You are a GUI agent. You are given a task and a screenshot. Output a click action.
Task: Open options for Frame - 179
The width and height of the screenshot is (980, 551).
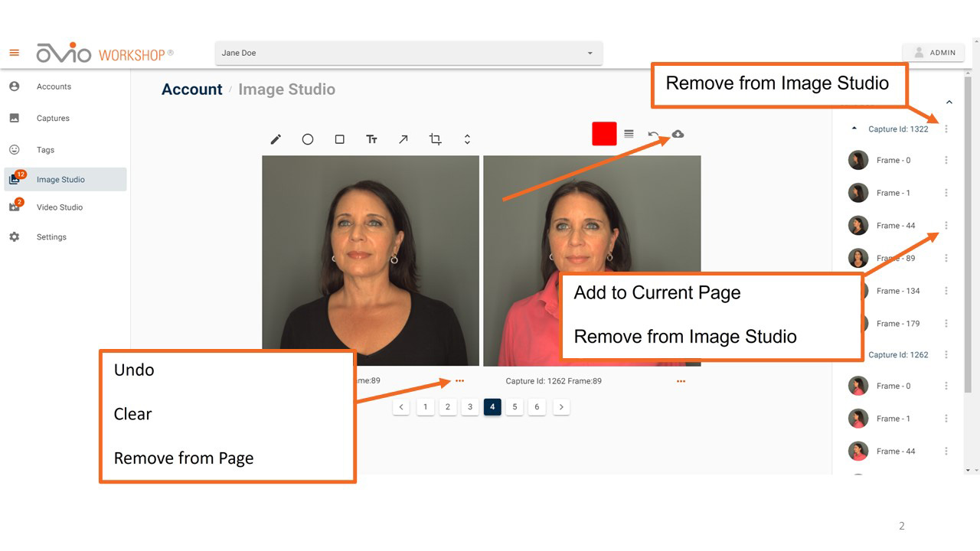point(946,324)
